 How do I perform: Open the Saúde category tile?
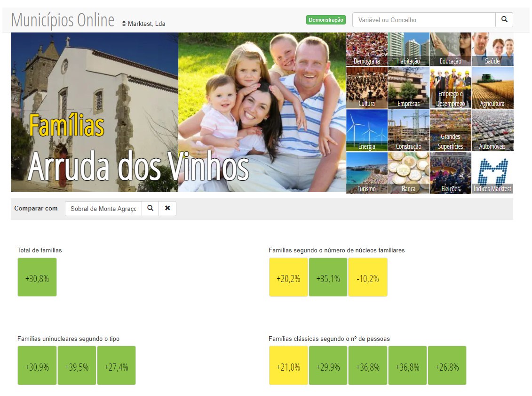492,49
